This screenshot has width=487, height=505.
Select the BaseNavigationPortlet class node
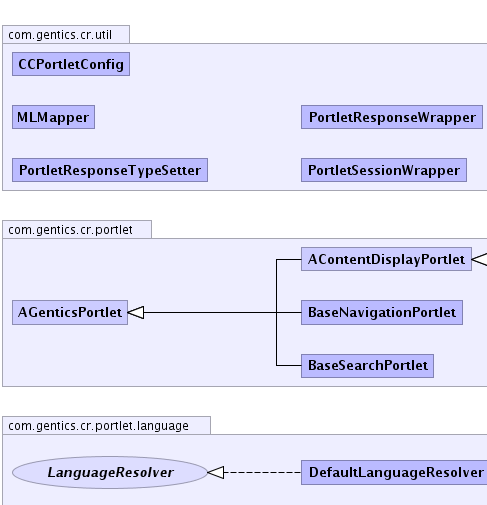382,312
